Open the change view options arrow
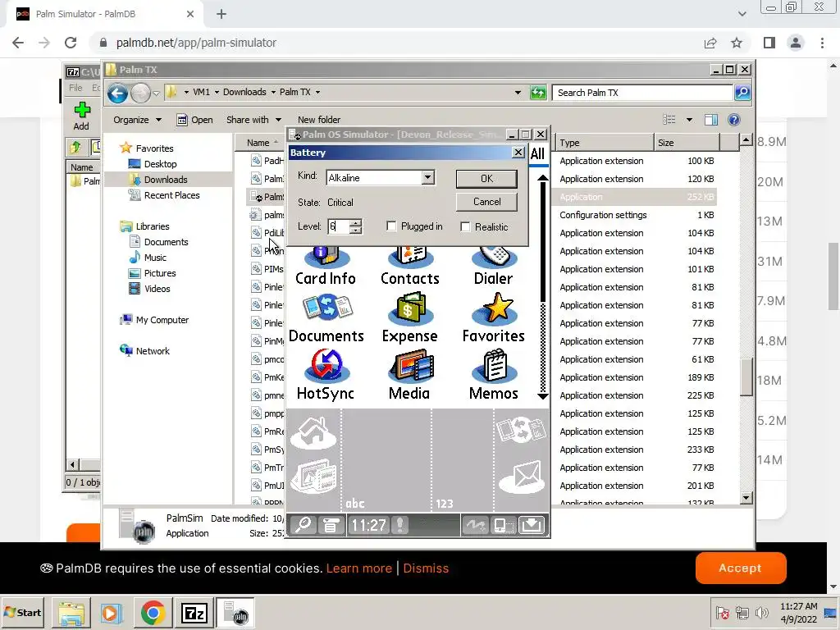 point(689,120)
